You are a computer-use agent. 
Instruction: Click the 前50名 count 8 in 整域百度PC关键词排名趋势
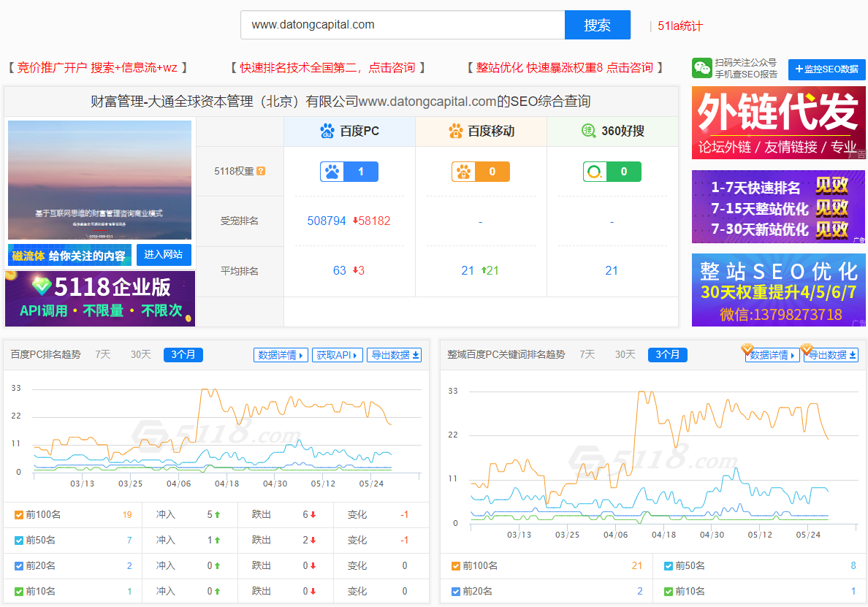coord(853,566)
